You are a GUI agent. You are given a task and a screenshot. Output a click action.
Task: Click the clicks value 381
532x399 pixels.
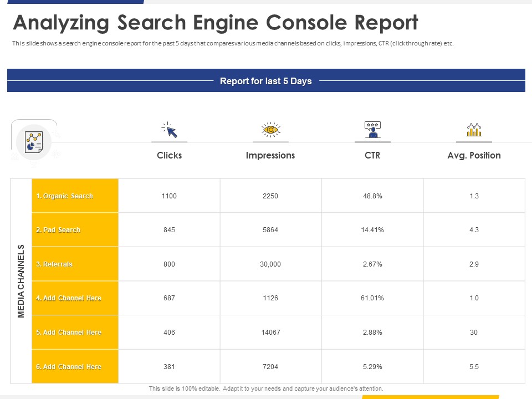pyautogui.click(x=169, y=367)
